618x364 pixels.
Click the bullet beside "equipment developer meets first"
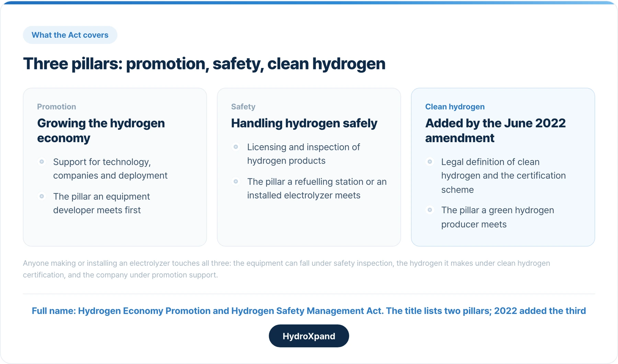pos(42,196)
